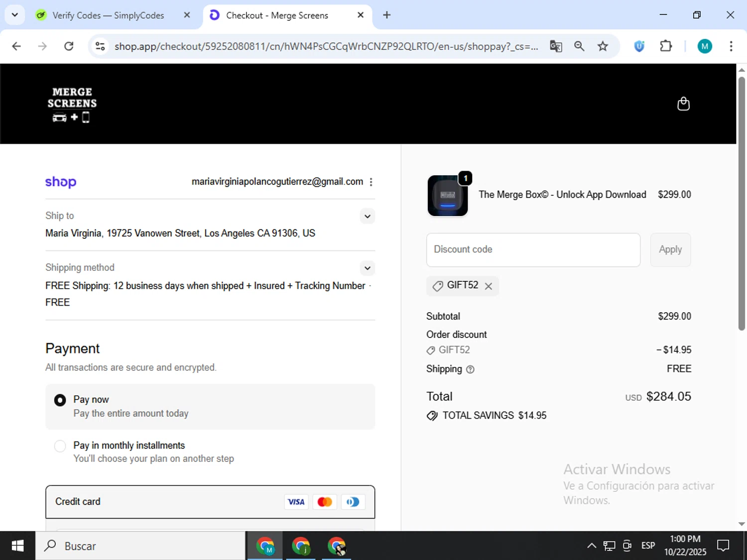Click the email address mariavirginiapolancogutierrez@gmail.com

(x=277, y=182)
